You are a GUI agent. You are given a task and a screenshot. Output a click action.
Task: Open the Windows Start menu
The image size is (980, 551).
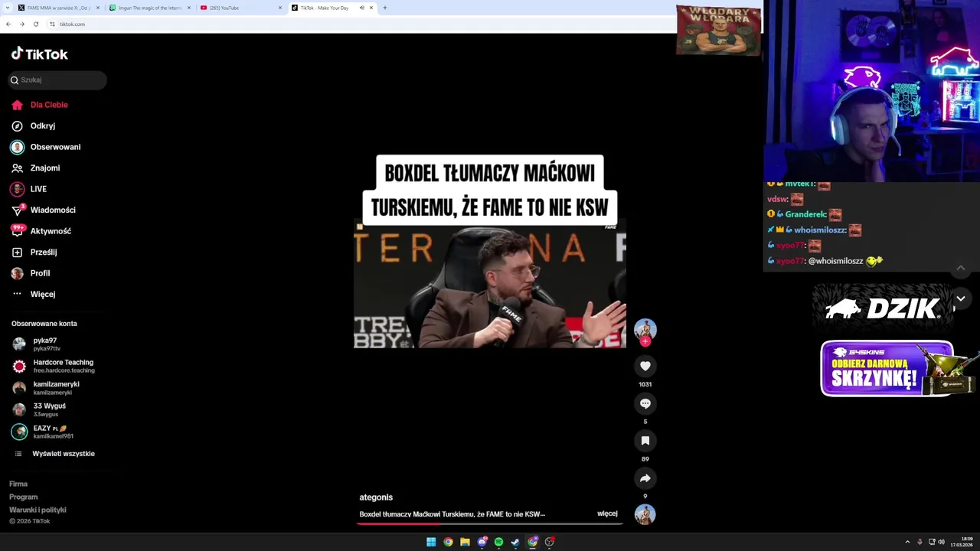(431, 542)
